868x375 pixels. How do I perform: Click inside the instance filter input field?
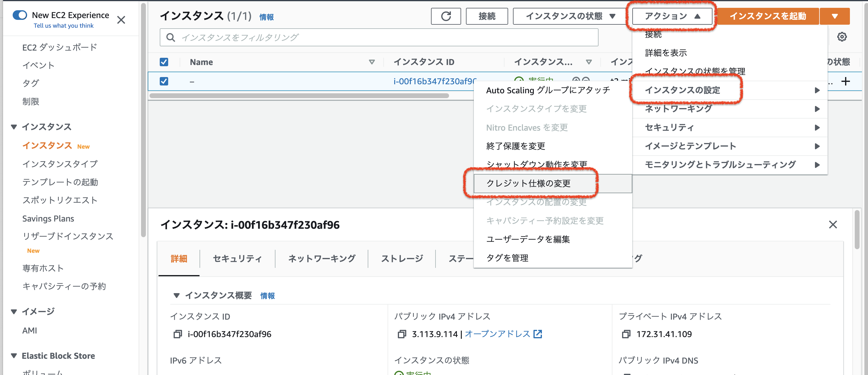click(337, 37)
